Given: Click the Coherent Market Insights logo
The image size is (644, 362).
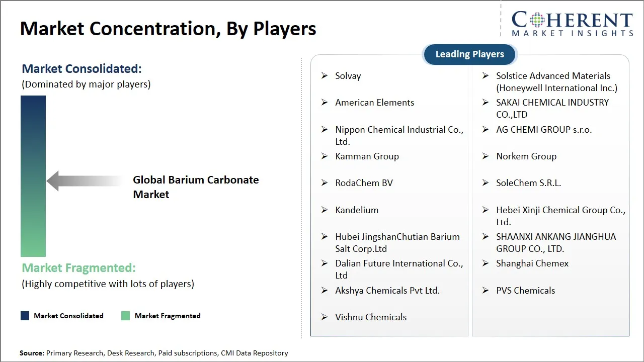Looking at the screenshot, I should pos(572,24).
